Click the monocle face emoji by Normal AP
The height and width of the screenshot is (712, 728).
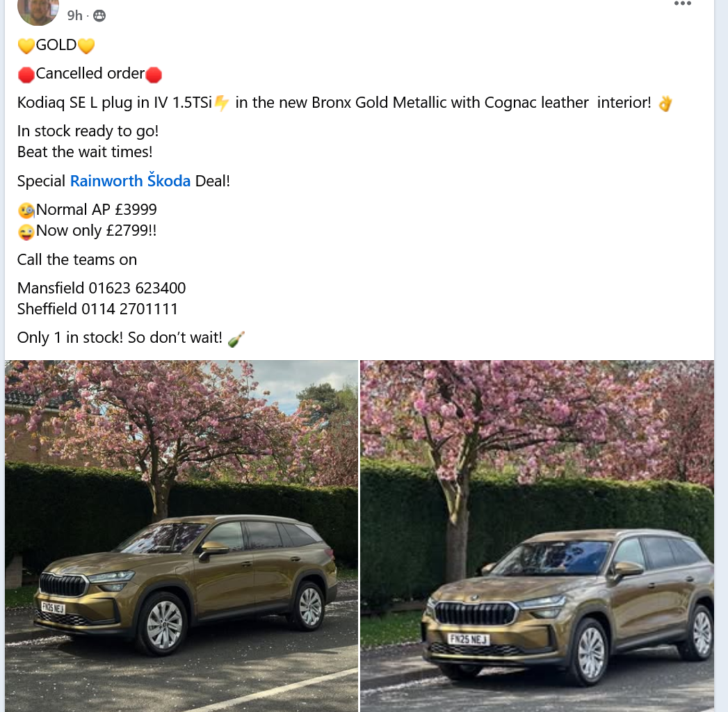click(x=26, y=210)
